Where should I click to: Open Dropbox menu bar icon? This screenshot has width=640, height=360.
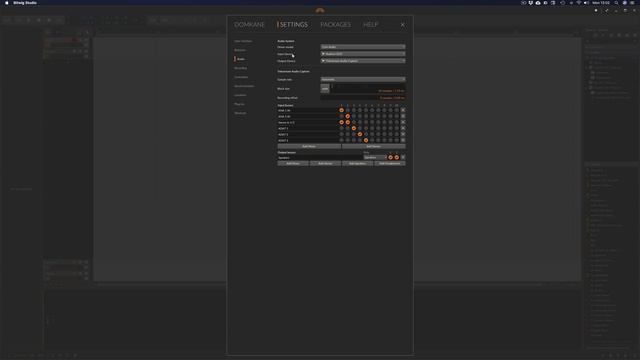pos(531,3)
